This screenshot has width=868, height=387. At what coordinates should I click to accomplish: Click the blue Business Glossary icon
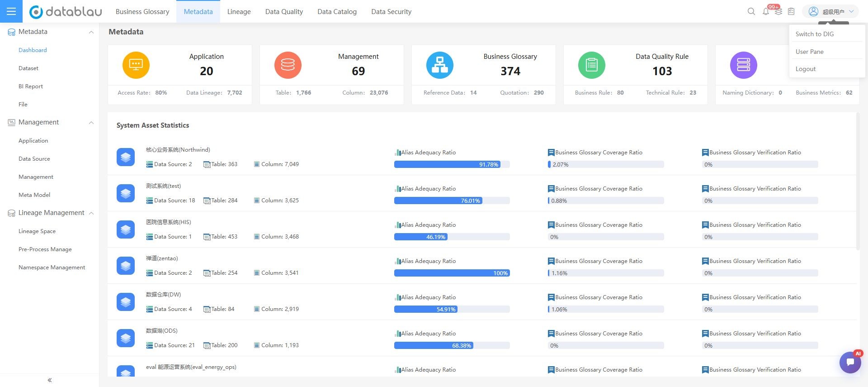440,65
